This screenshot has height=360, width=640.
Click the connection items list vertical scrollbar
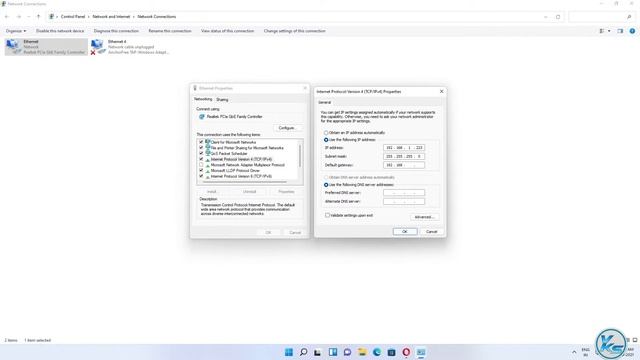300,157
